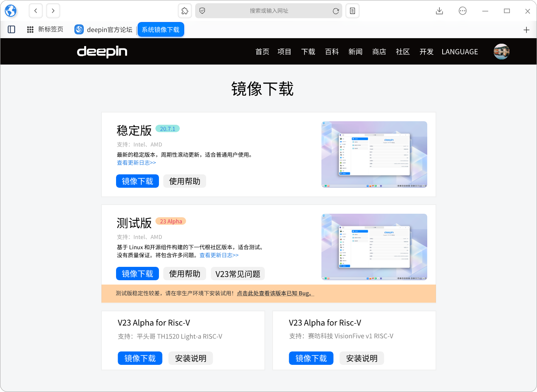Open the more options ellipsis menu
This screenshot has width=537, height=392.
click(463, 11)
